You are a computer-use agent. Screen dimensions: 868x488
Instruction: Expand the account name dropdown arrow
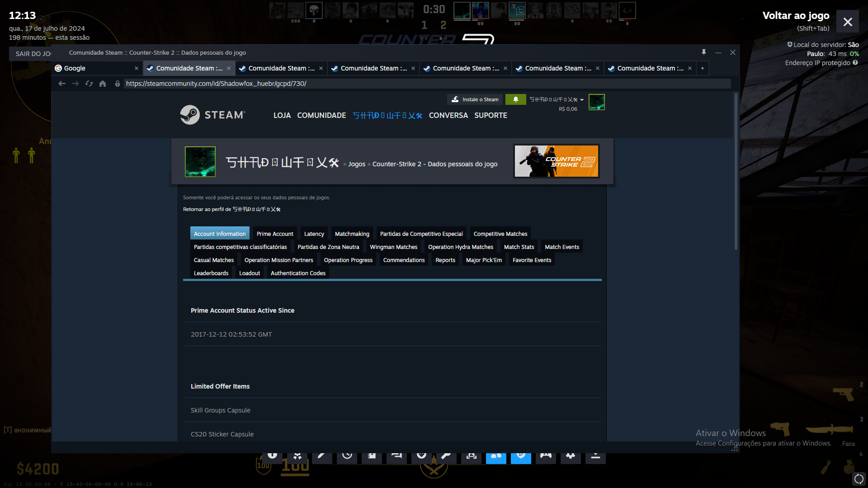[x=582, y=100]
